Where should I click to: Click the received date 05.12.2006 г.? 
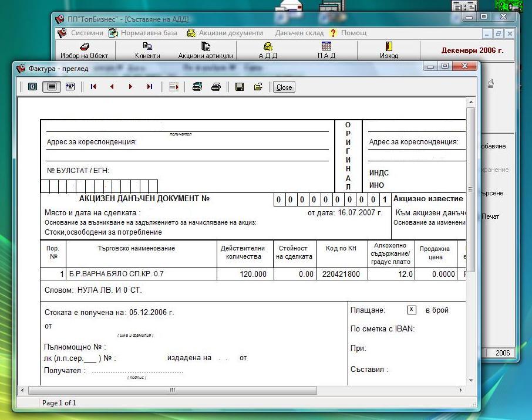(x=151, y=313)
